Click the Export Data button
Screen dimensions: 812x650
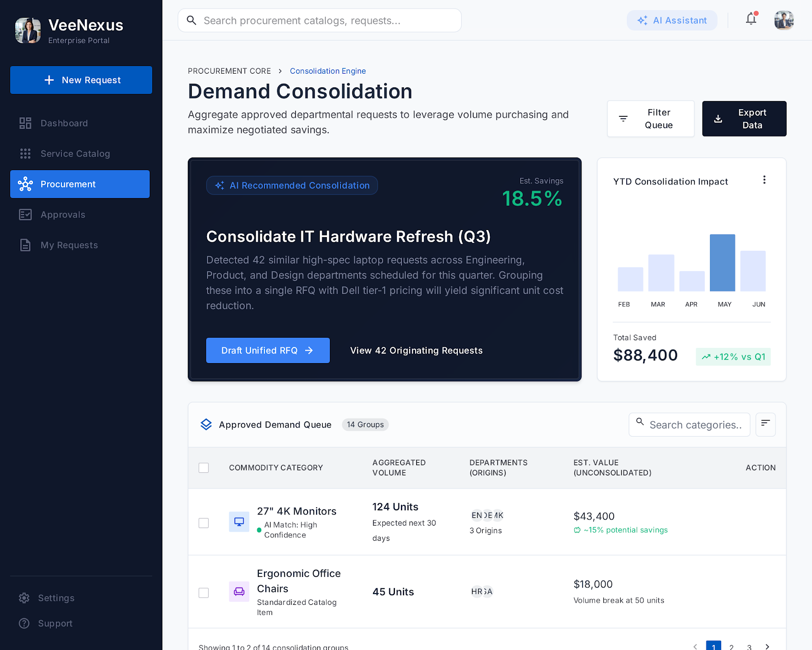point(744,119)
